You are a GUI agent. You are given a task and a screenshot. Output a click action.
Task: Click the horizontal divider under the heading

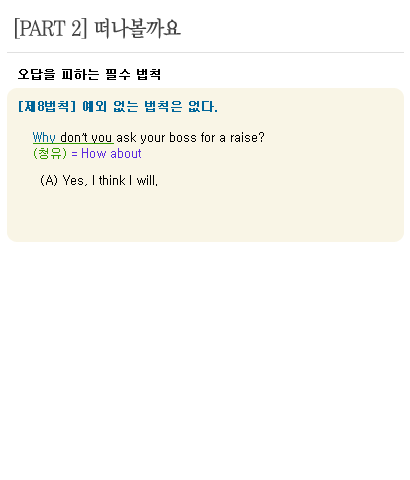[205, 52]
